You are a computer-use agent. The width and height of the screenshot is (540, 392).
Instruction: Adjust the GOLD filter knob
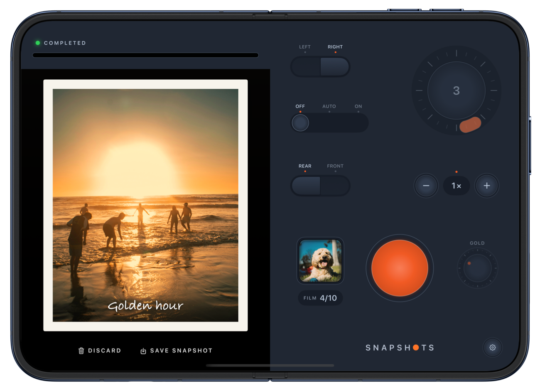[x=478, y=268]
